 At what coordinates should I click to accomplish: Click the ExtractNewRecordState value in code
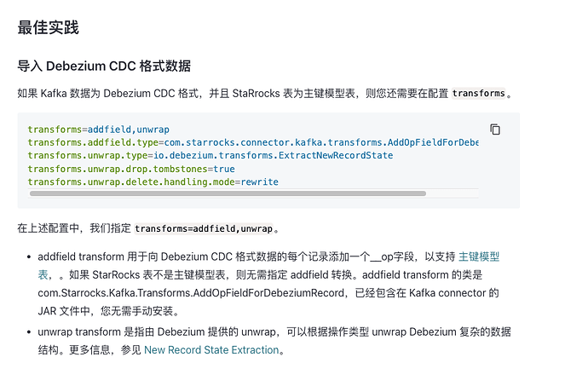(336, 156)
